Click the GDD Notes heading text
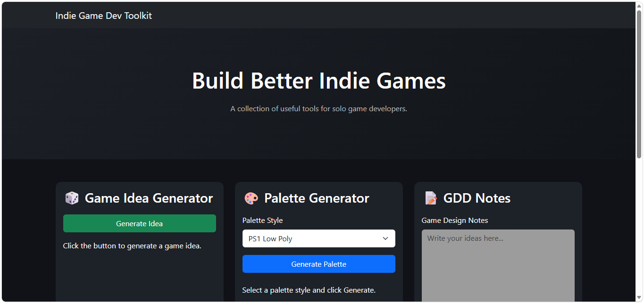Screen dimensions: 644x303 coord(477,198)
